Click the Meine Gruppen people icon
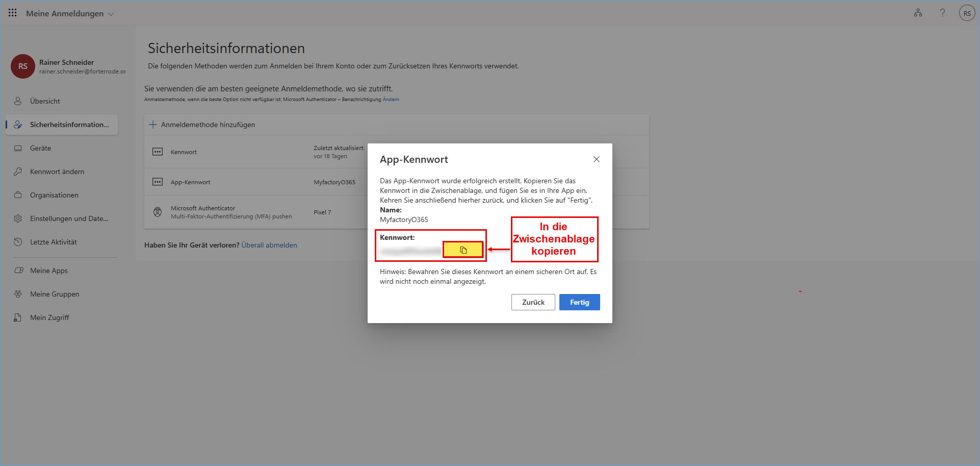The width and height of the screenshot is (980, 466). coord(18,294)
